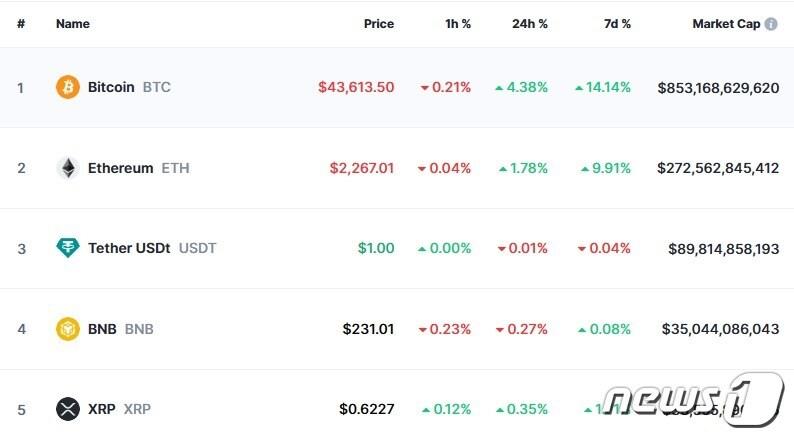Sort by 1h % column header
Viewport: 794px width, 439px height.
point(458,24)
